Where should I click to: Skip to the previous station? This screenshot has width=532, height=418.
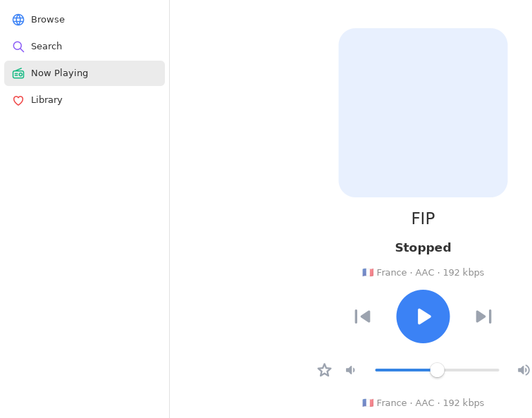362,316
